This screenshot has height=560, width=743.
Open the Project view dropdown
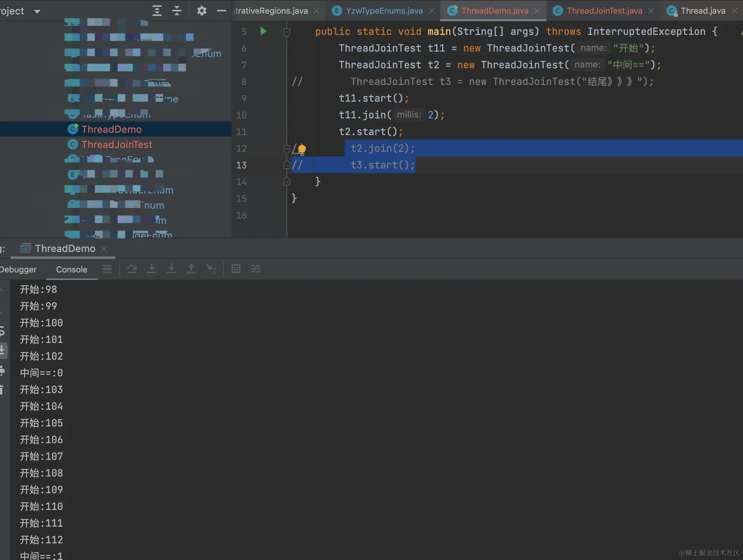[37, 11]
